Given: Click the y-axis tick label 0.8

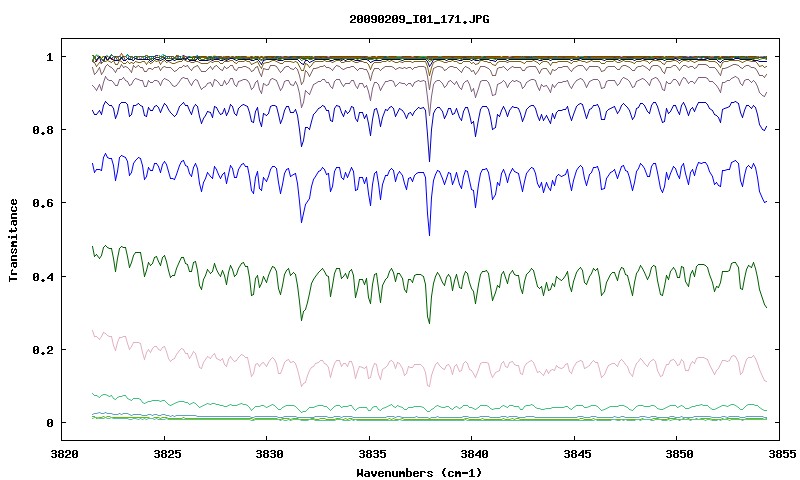Looking at the screenshot, I should (x=43, y=130).
